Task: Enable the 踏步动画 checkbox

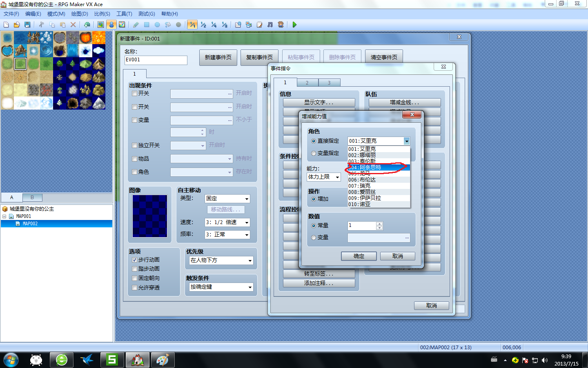Action: click(134, 269)
